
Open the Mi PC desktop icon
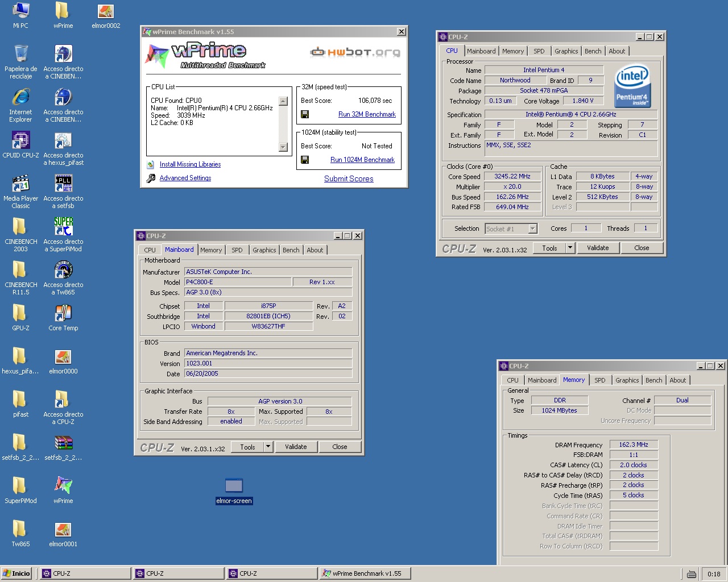click(x=20, y=11)
